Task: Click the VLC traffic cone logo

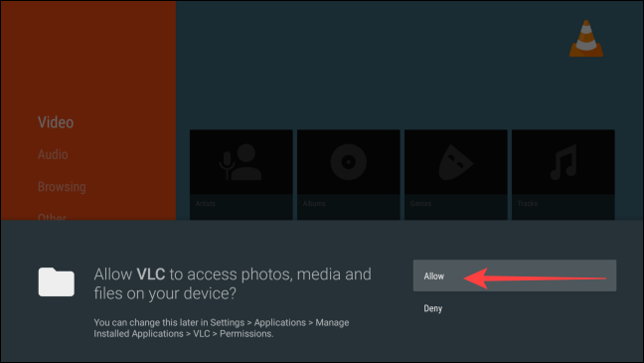Action: click(x=586, y=38)
